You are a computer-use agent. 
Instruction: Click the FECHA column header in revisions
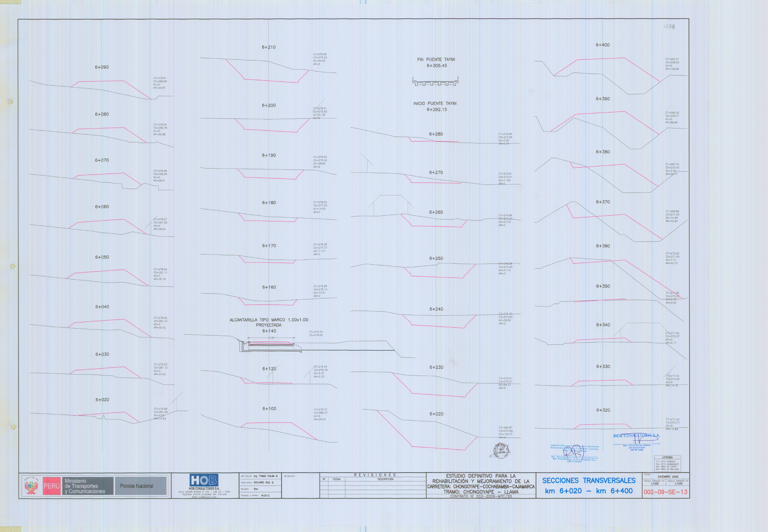coord(337,479)
